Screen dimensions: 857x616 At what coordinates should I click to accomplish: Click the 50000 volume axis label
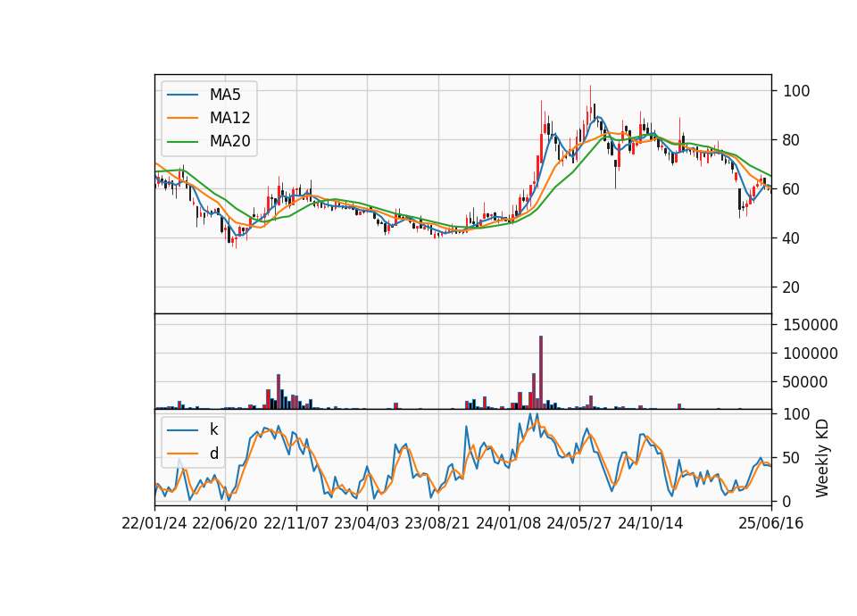(805, 382)
